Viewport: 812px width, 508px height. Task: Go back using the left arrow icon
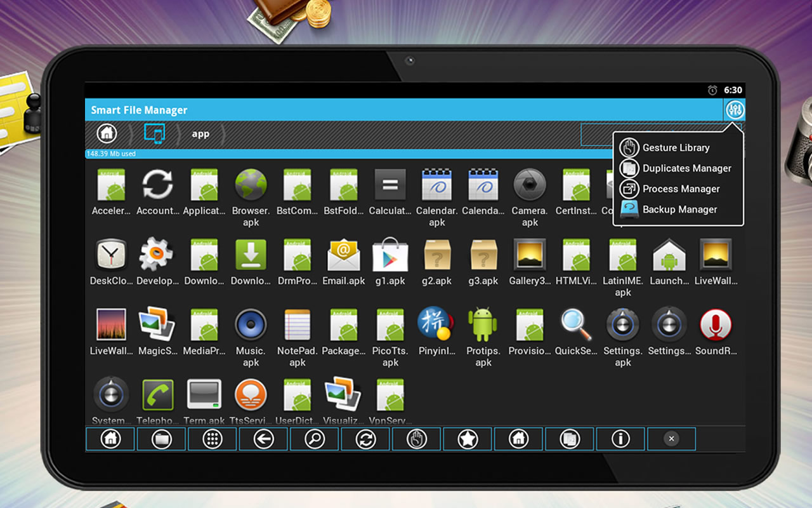point(263,439)
